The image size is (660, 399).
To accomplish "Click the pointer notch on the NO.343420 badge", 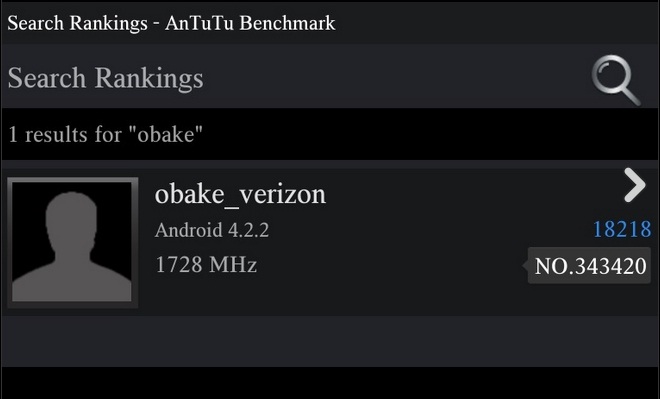I will tap(525, 266).
